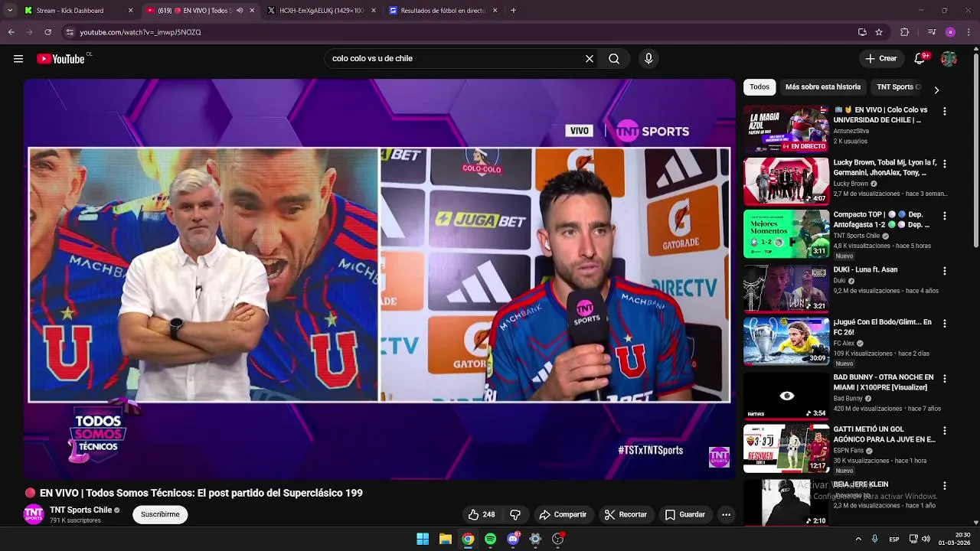Open the Compacto TOP Antofagasta thumbnail

[x=786, y=233]
